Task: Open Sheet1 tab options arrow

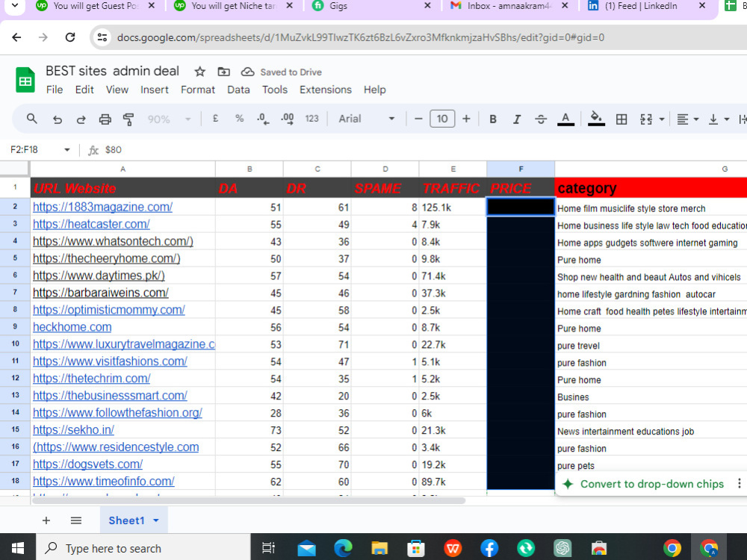Action: pos(156,520)
